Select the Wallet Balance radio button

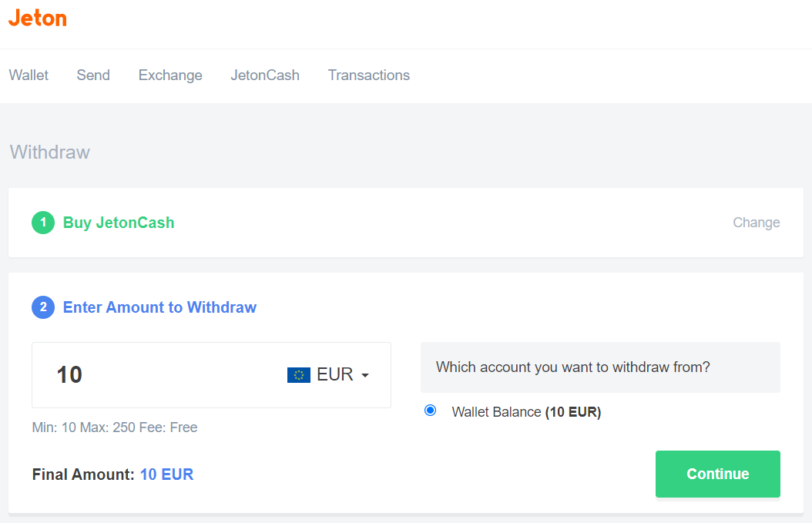coord(430,411)
